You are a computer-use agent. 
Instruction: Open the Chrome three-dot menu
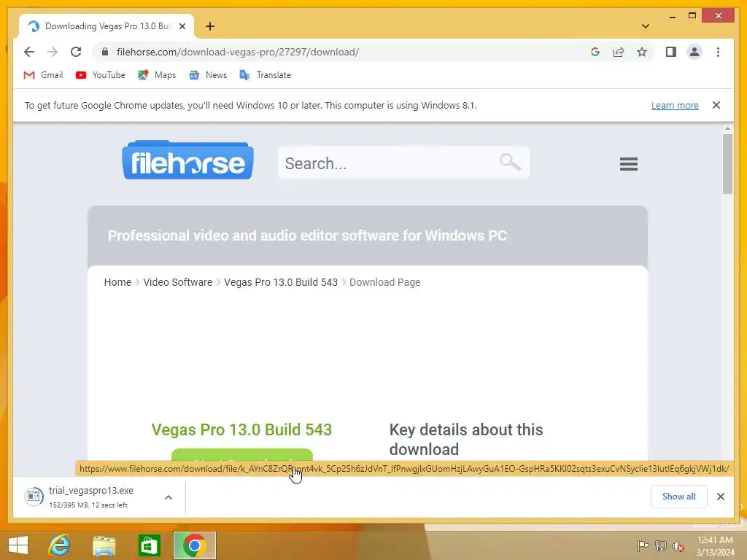point(718,52)
